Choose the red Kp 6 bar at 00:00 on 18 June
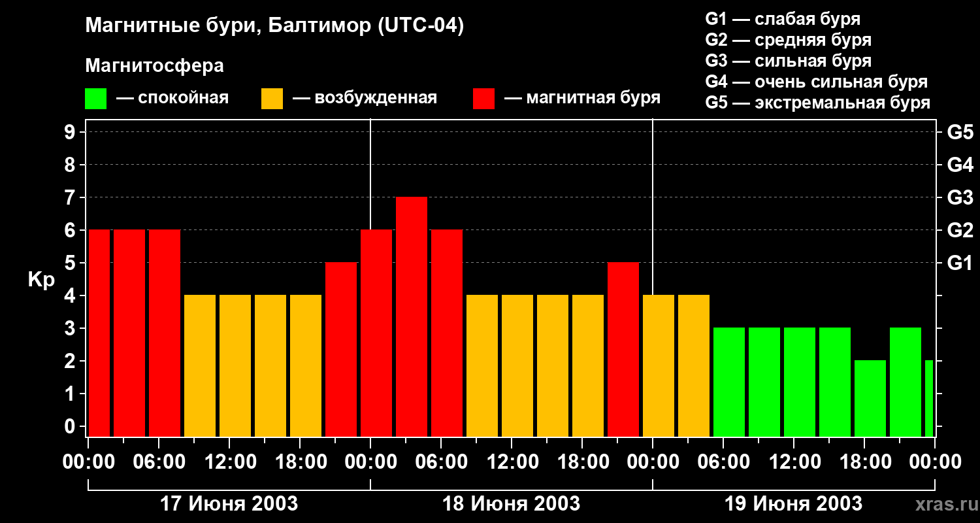Viewport: 980px width, 523px height. coord(376,333)
